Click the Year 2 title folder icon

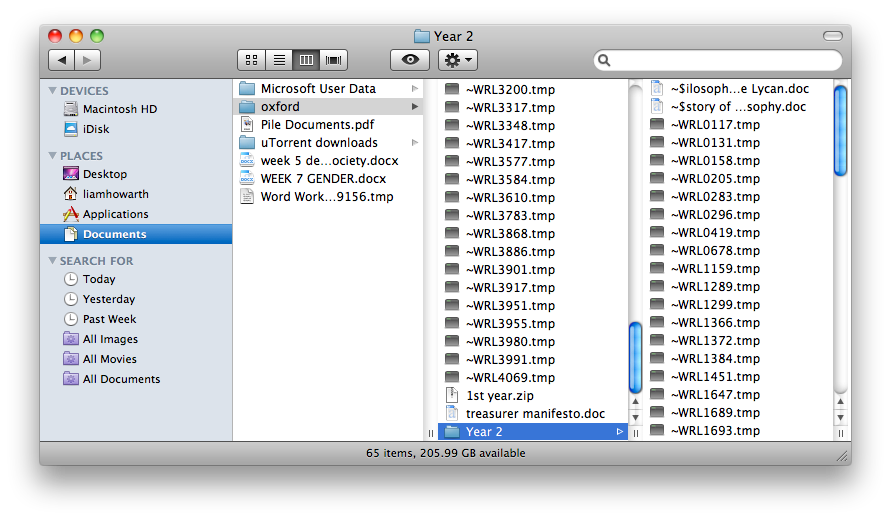tap(422, 36)
